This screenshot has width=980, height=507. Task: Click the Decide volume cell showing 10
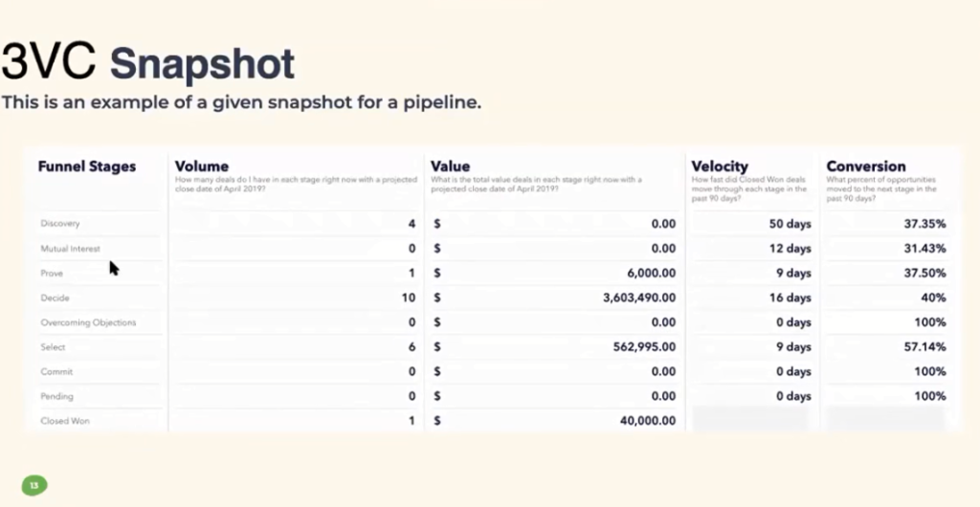[x=408, y=298]
